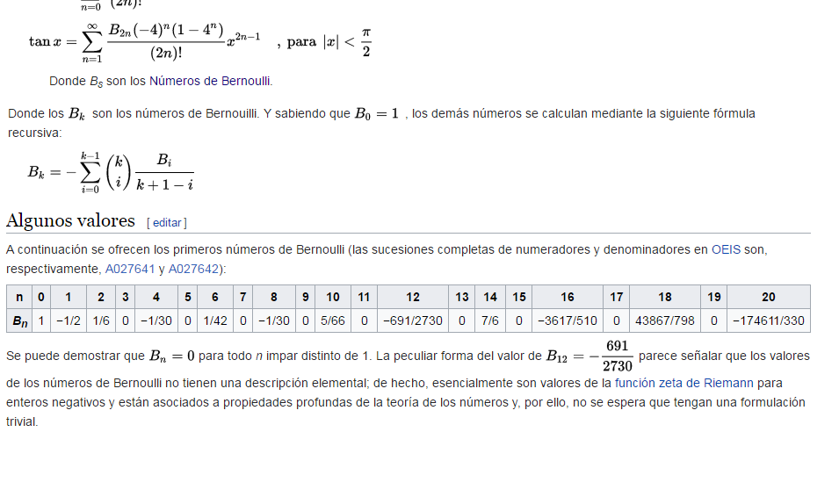
Task: Click the table cell with value 43867/798
Action: tap(664, 321)
